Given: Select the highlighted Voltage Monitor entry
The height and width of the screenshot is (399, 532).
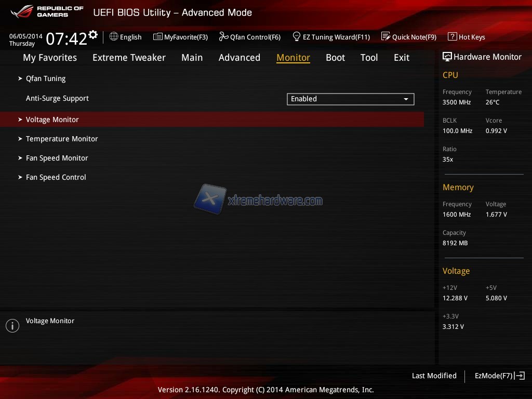Looking at the screenshot, I should (x=52, y=119).
